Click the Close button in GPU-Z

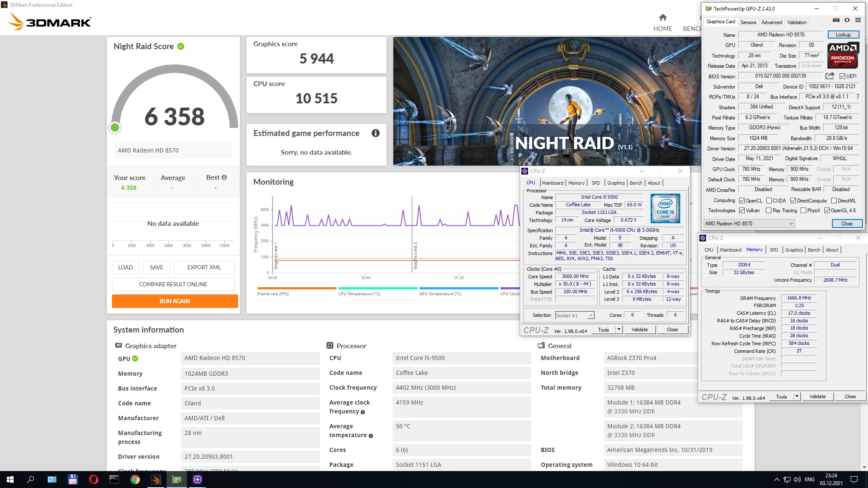coord(846,224)
